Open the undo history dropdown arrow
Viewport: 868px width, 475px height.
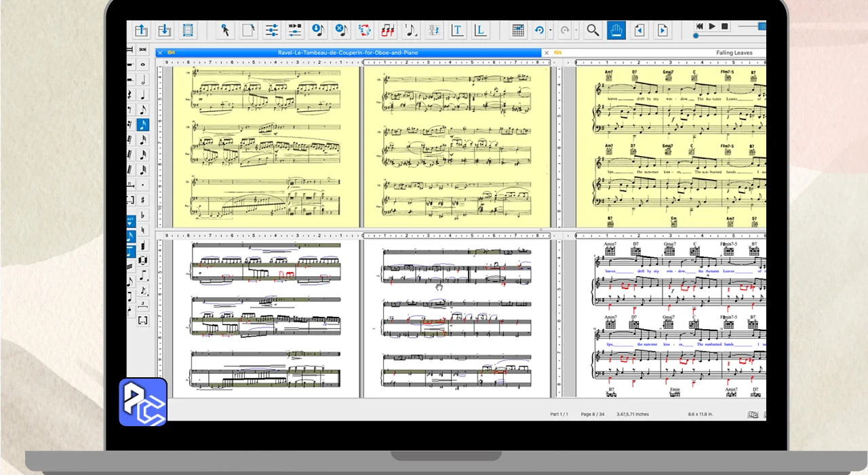[551, 31]
